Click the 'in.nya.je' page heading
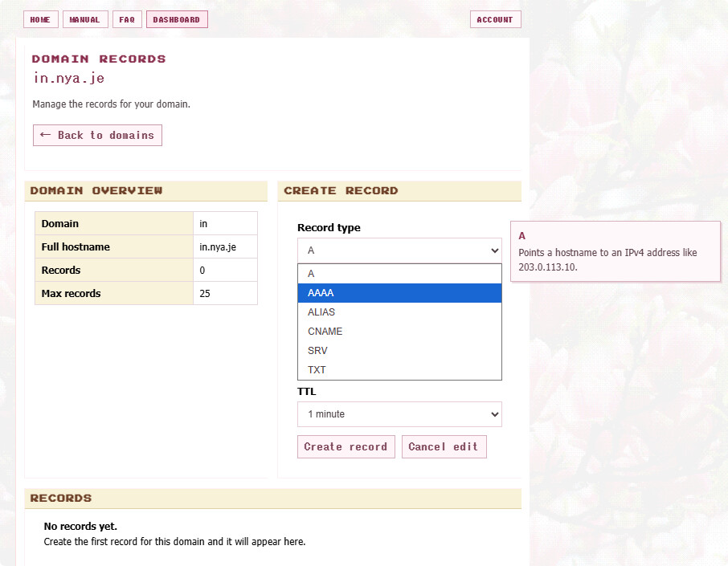This screenshot has width=728, height=566. tap(69, 78)
